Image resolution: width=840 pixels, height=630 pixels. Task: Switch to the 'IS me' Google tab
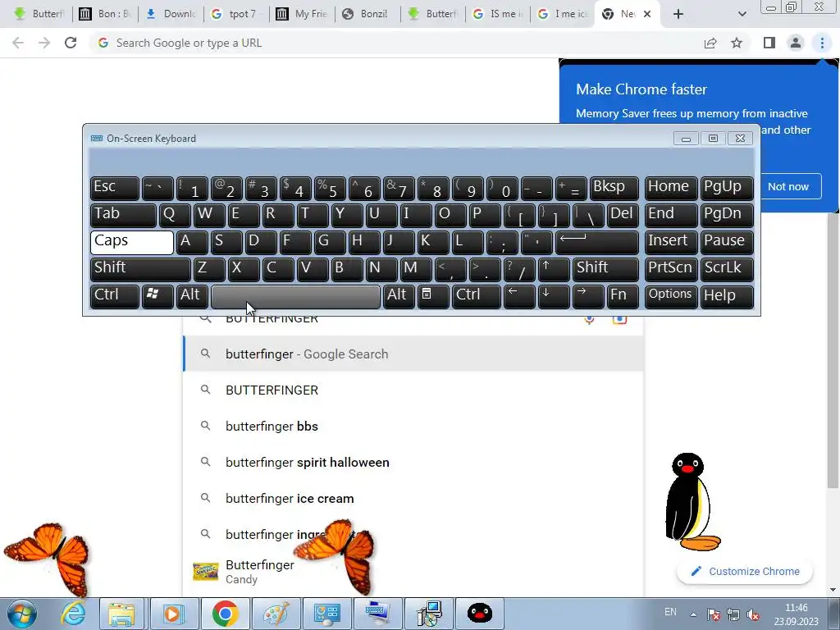click(x=498, y=14)
